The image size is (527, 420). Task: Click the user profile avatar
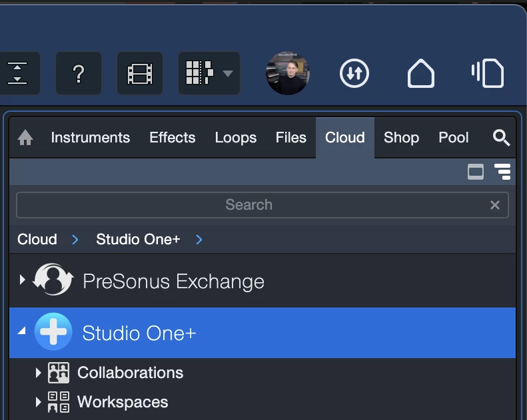pos(287,73)
